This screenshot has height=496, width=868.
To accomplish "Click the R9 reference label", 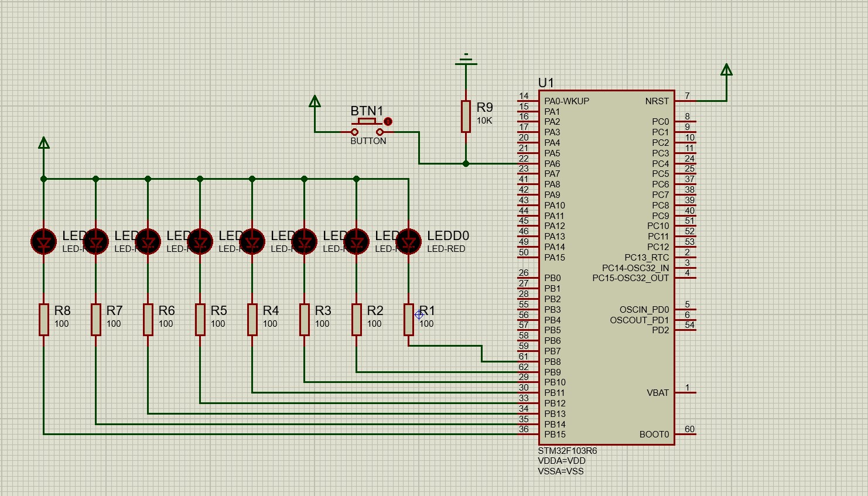I will [x=484, y=107].
